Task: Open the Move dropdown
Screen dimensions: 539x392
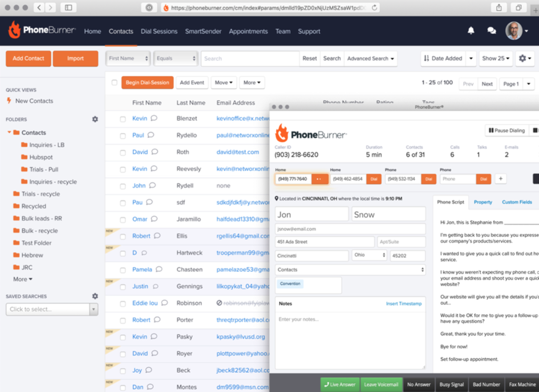Action: (224, 83)
